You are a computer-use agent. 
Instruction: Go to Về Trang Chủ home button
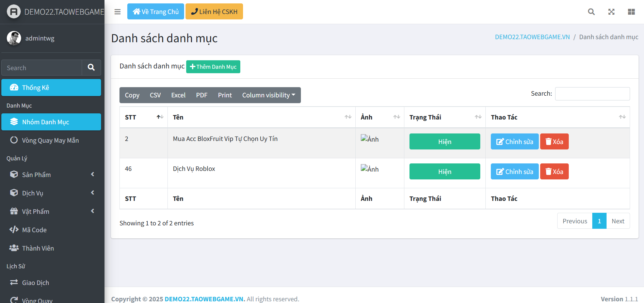pyautogui.click(x=156, y=12)
